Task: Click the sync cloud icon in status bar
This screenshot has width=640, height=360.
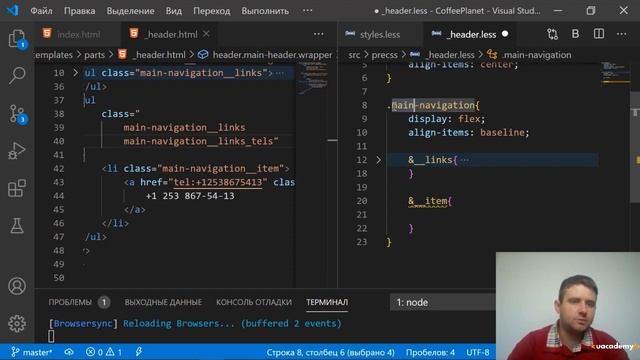Action: click(69, 352)
